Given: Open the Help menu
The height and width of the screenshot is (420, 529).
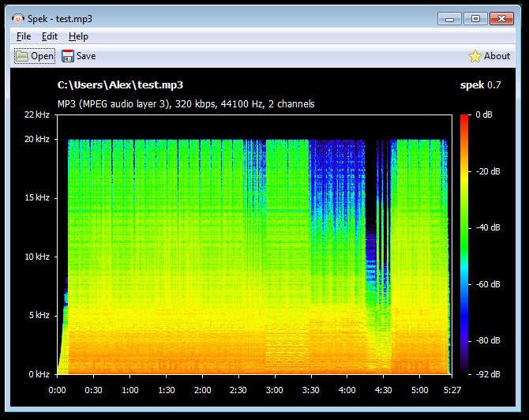Looking at the screenshot, I should click(78, 36).
